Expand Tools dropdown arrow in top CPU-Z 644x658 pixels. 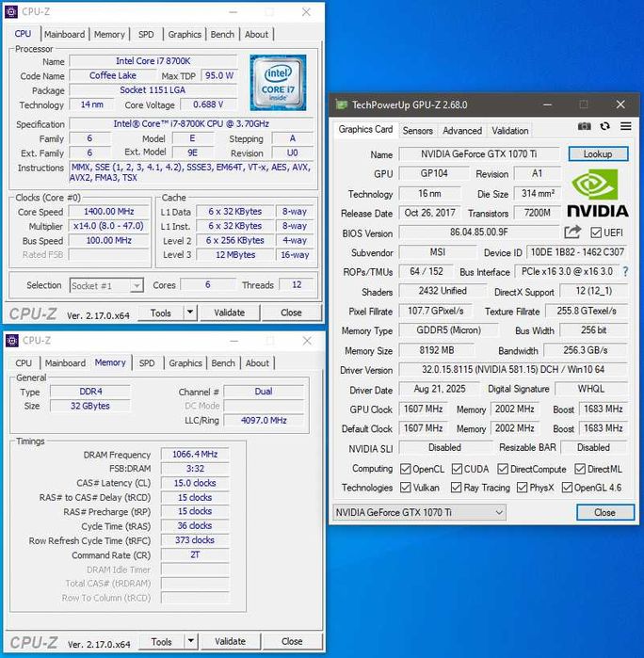pos(190,313)
